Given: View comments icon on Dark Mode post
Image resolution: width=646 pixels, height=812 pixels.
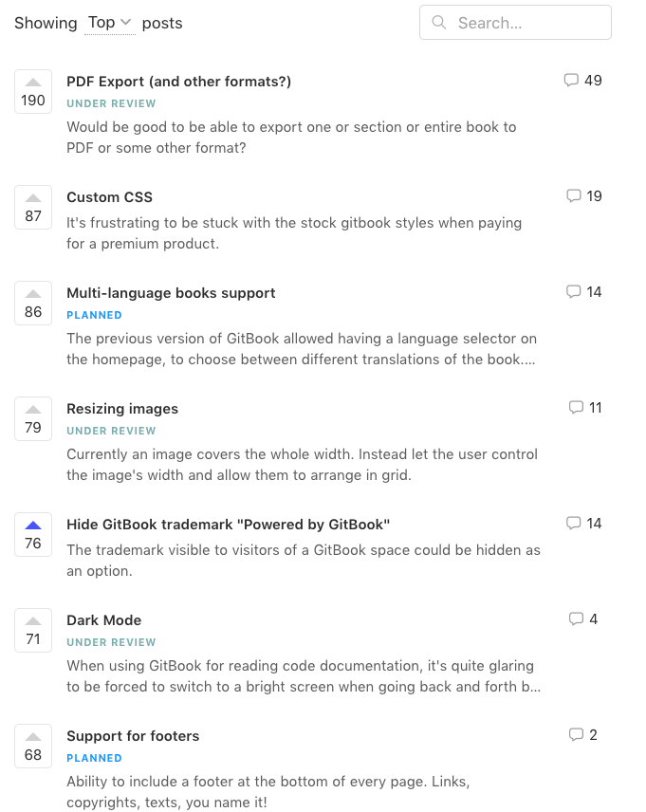Looking at the screenshot, I should pos(576,618).
